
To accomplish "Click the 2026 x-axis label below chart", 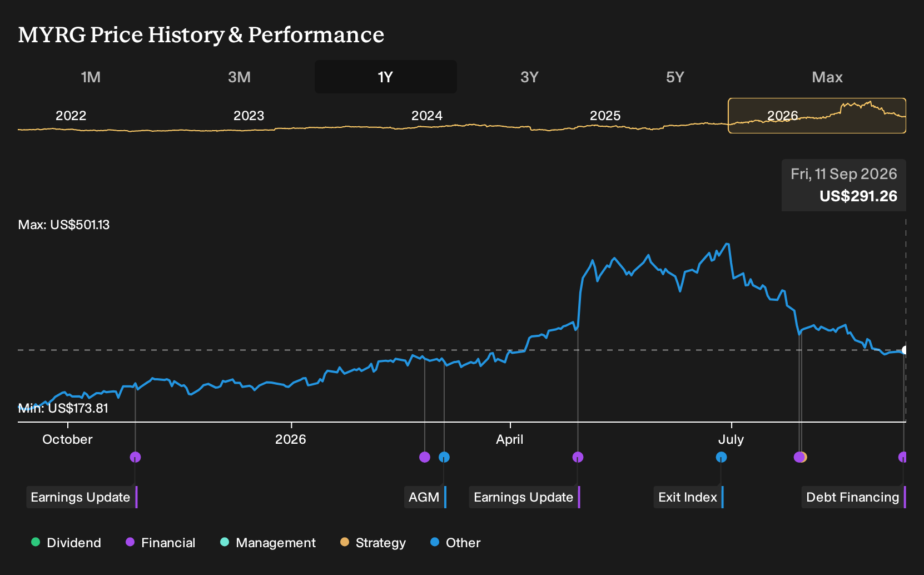I will (291, 439).
